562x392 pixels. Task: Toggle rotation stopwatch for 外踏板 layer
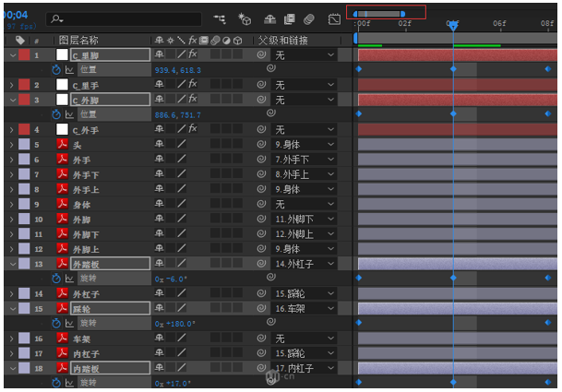pos(56,279)
